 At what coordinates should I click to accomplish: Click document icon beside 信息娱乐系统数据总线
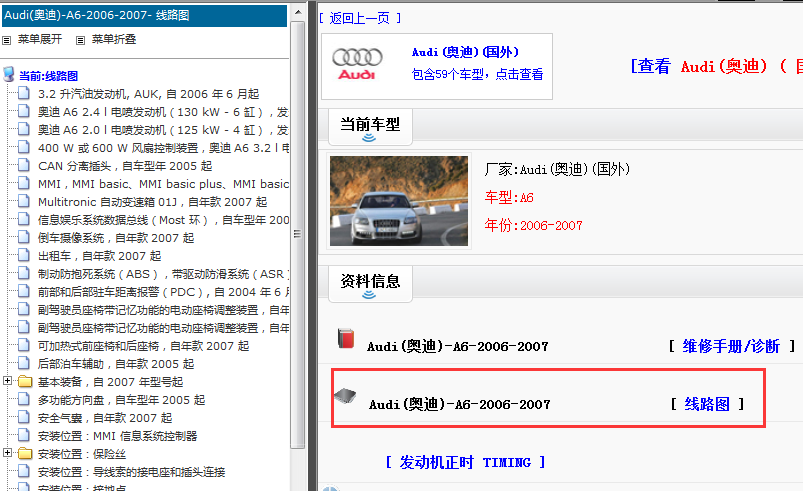pos(24,219)
